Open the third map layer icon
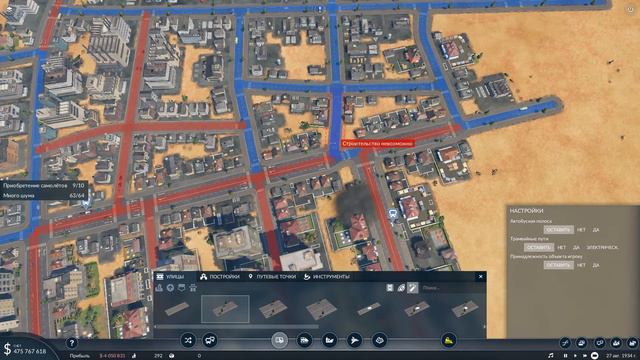Screen dimensions: 640x360 [599, 343]
